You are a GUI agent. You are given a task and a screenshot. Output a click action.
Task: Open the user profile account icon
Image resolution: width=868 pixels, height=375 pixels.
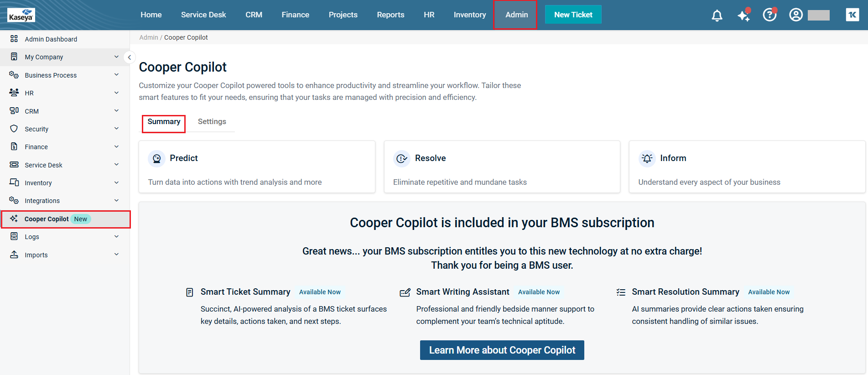796,15
